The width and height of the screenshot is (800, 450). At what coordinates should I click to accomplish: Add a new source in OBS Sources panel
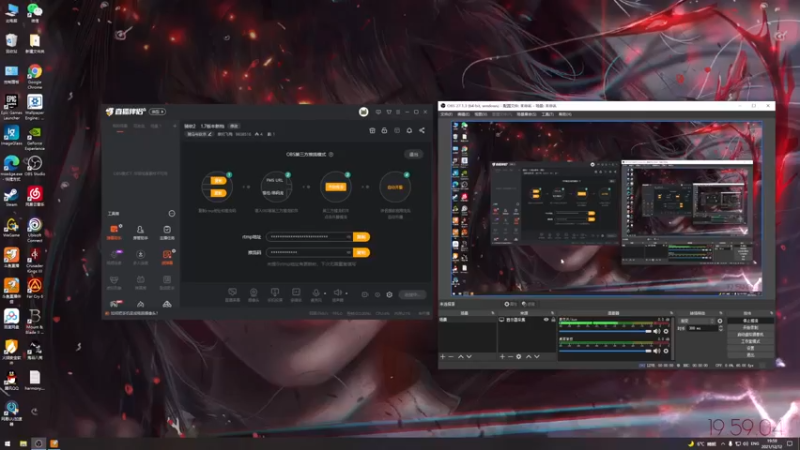pyautogui.click(x=502, y=357)
